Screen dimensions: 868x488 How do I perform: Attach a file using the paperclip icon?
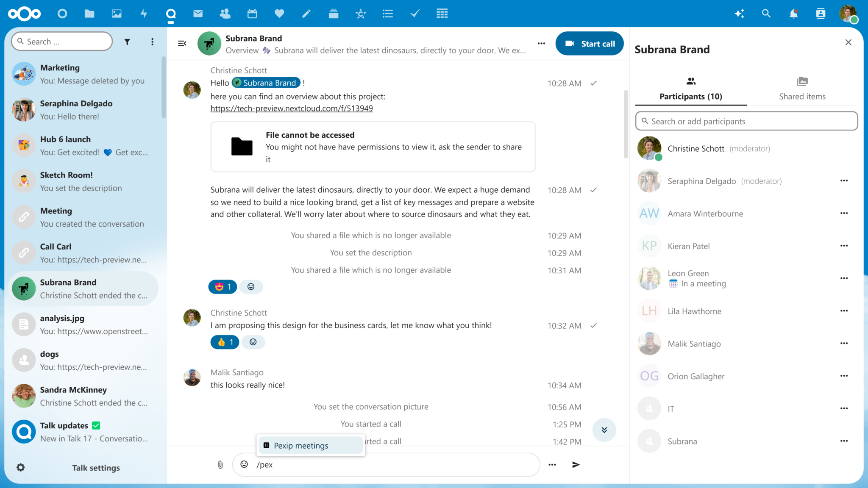click(x=220, y=464)
